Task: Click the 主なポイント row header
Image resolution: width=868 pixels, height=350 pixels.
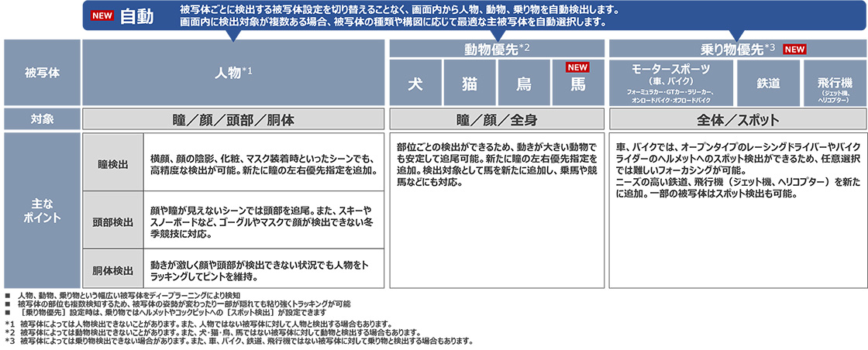Action: point(40,209)
